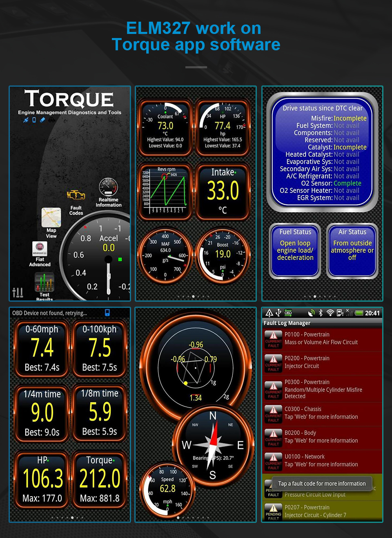Image resolution: width=392 pixels, height=538 pixels.
Task: Tap the Boost psi gauge
Action: 223,255
